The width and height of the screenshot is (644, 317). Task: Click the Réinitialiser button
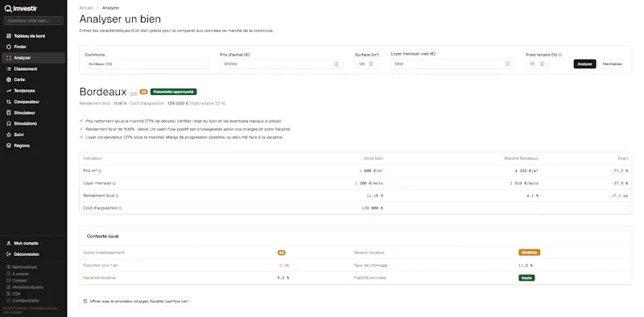[x=613, y=64]
